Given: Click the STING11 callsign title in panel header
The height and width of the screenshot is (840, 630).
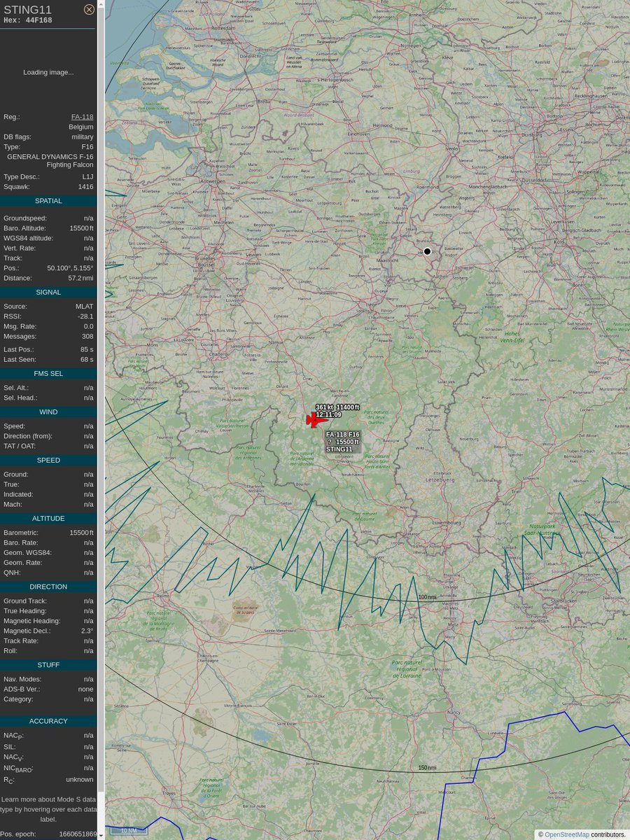Looking at the screenshot, I should [28, 10].
